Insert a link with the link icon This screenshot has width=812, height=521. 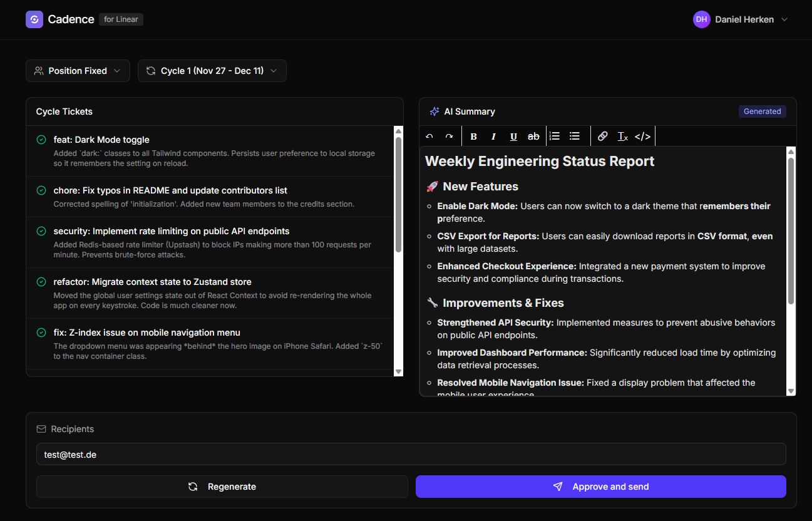tap(603, 136)
